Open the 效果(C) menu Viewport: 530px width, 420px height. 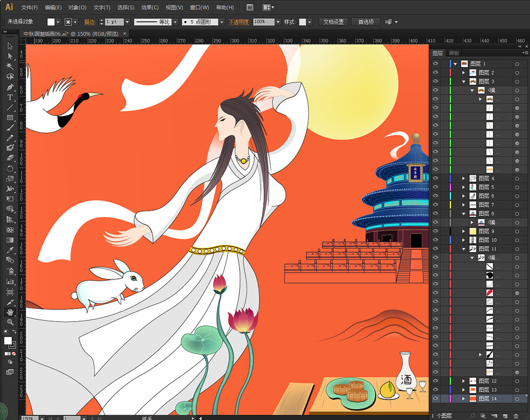pyautogui.click(x=150, y=7)
